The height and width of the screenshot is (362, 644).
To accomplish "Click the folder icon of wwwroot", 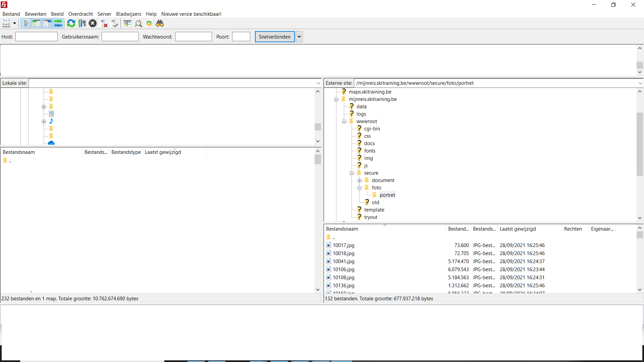I will click(351, 121).
